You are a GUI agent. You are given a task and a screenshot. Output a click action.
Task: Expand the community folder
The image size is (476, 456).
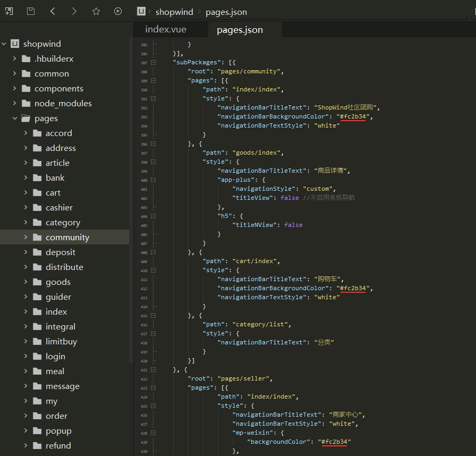click(25, 237)
